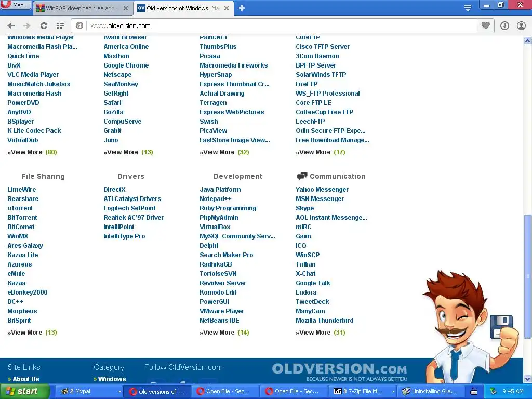Click the on-screen keyboard tray icon
This screenshot has height=399, width=532.
474,392
